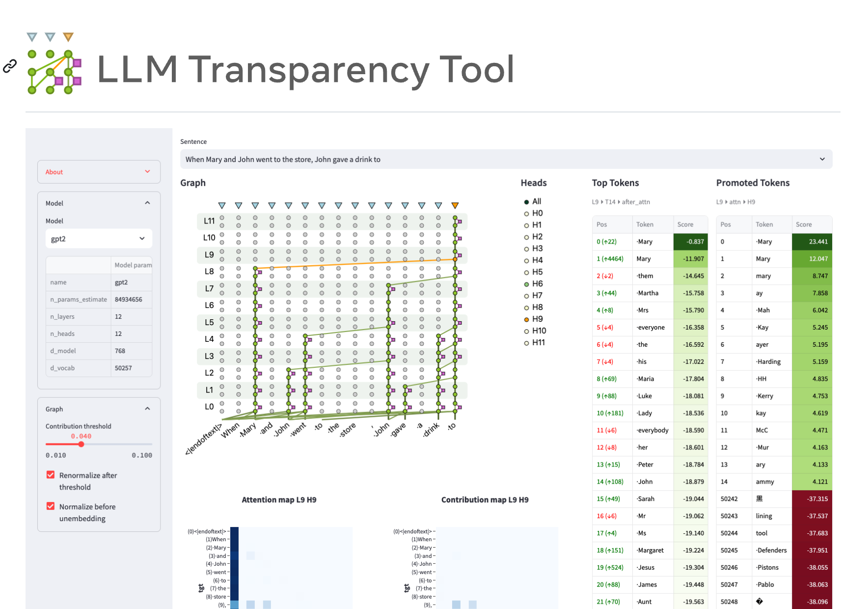Screen dimensions: 868x609
Task: Click the Contribution map L9 H9 heatmap
Action: click(x=497, y=568)
